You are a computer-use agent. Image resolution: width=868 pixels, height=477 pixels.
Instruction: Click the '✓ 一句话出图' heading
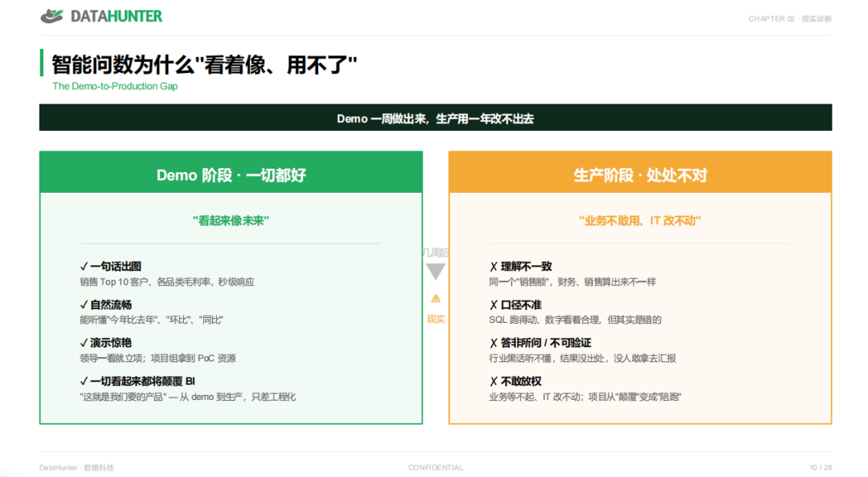click(111, 267)
